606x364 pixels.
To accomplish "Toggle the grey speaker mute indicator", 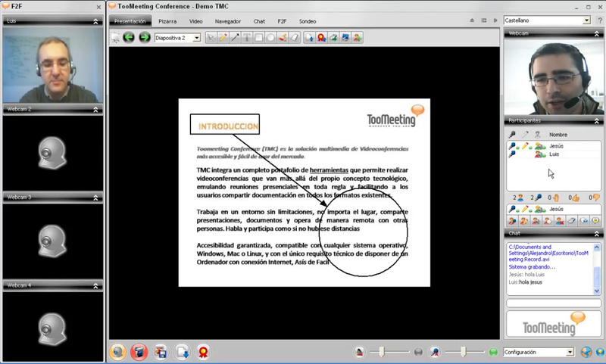I will click(x=418, y=352).
